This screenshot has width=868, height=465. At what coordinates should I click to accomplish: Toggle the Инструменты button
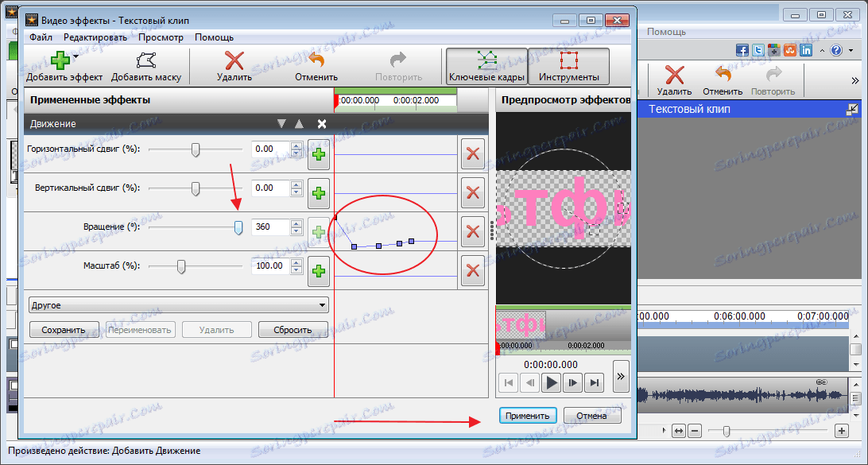[569, 67]
